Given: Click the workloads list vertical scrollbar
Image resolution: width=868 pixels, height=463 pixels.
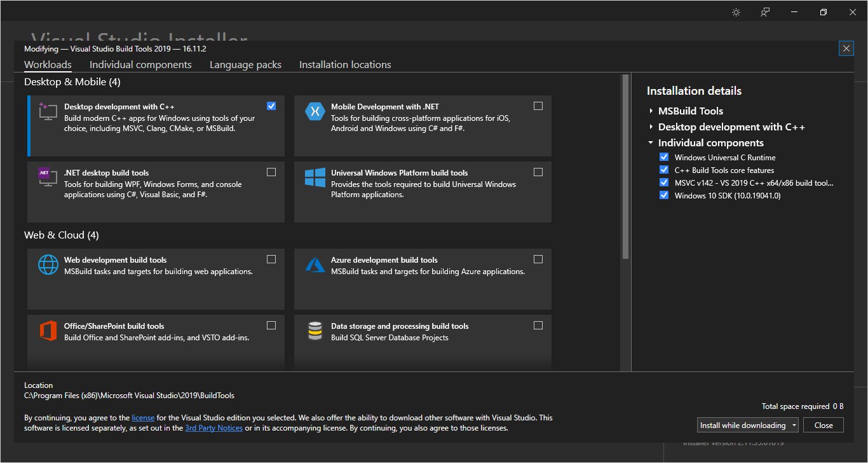Looking at the screenshot, I should pyautogui.click(x=625, y=167).
